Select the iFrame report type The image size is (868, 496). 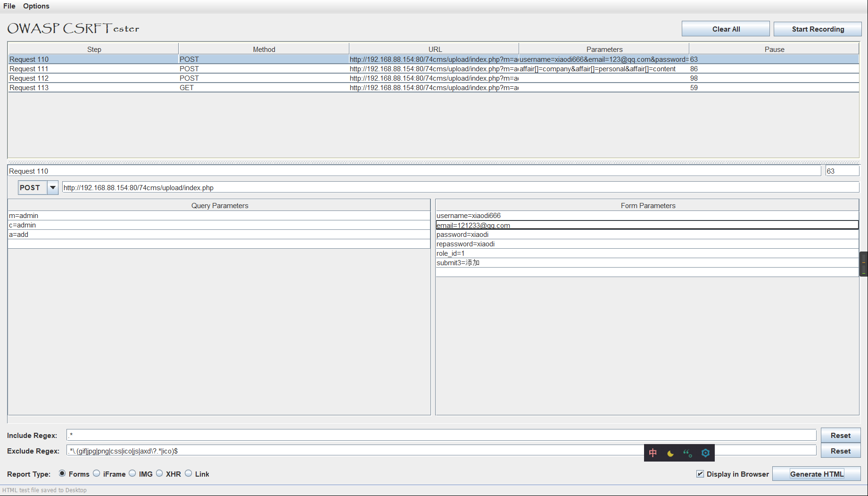[x=97, y=473]
